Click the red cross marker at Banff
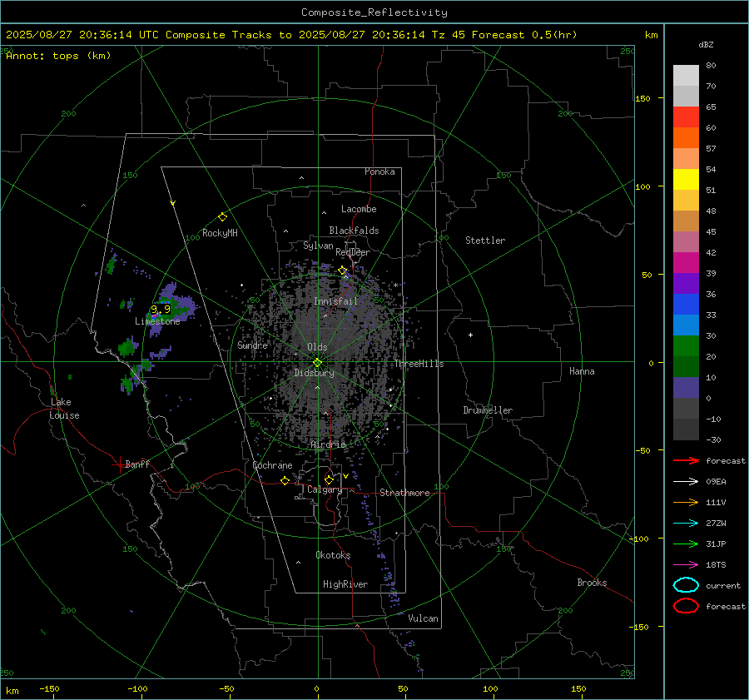 click(119, 464)
